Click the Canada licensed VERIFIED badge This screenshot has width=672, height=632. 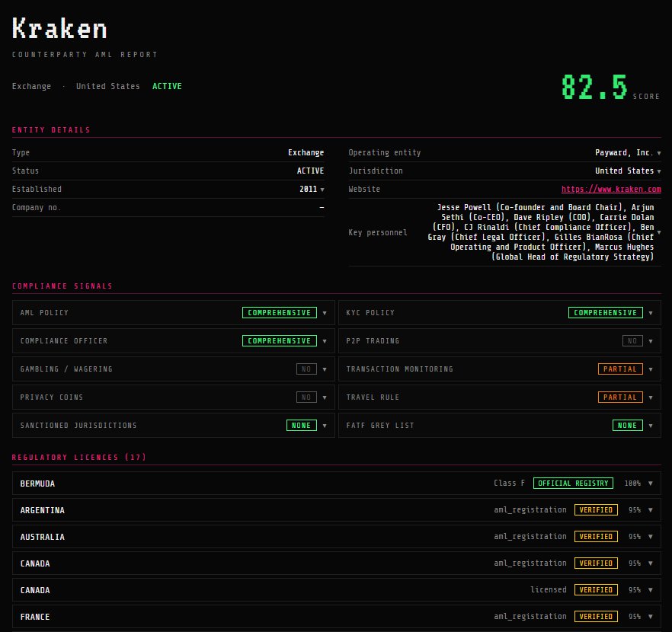596,590
